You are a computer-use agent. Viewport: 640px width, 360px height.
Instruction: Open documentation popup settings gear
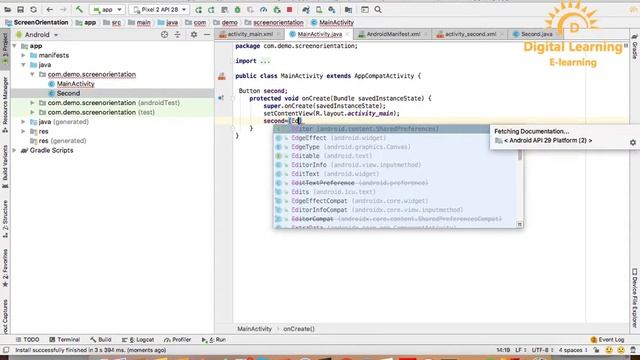point(633,142)
